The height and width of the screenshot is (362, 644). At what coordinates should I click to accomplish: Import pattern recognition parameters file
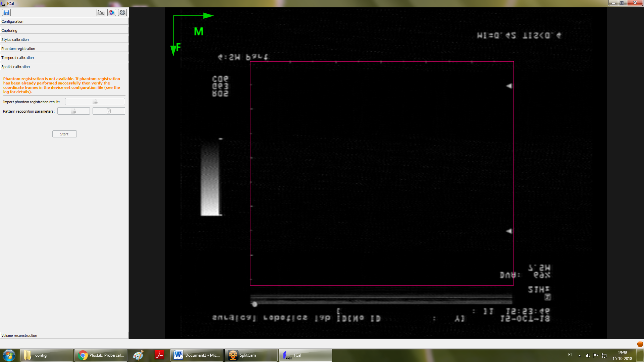tap(73, 111)
